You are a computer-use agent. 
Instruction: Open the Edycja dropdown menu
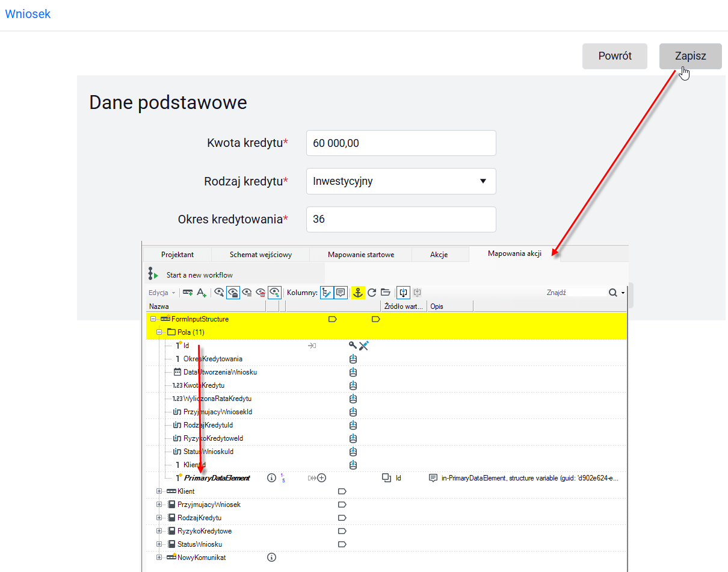coord(162,293)
